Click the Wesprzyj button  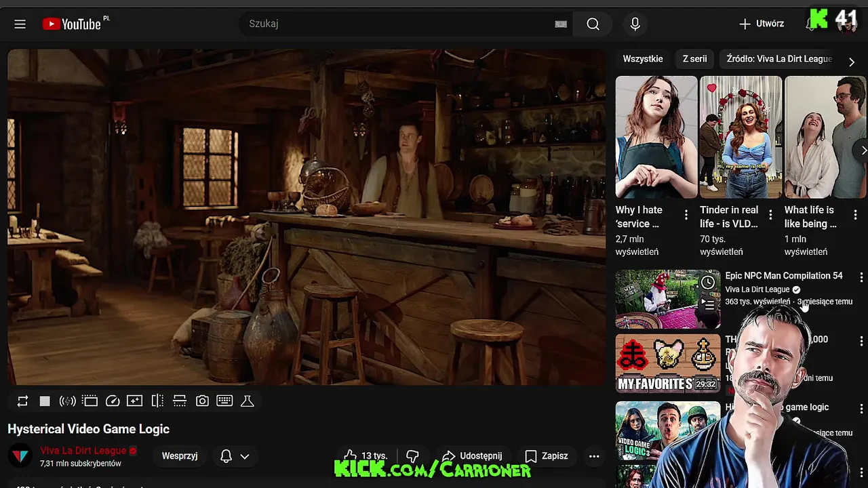coord(180,456)
